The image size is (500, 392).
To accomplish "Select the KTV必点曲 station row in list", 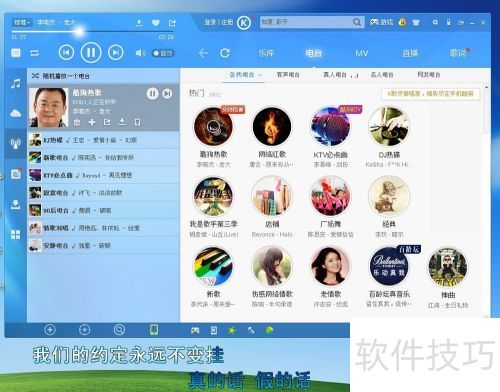I will (103, 175).
